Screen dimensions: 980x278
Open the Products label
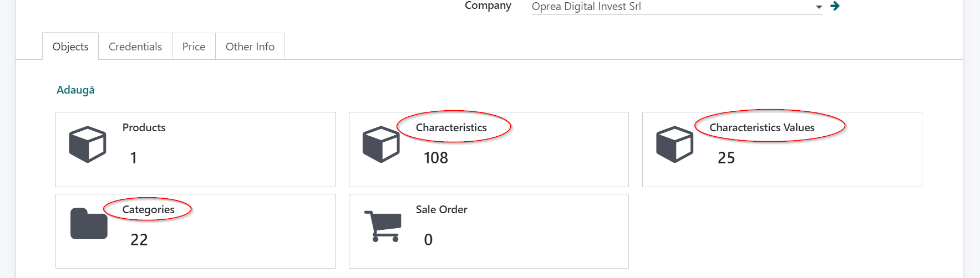pos(144,127)
